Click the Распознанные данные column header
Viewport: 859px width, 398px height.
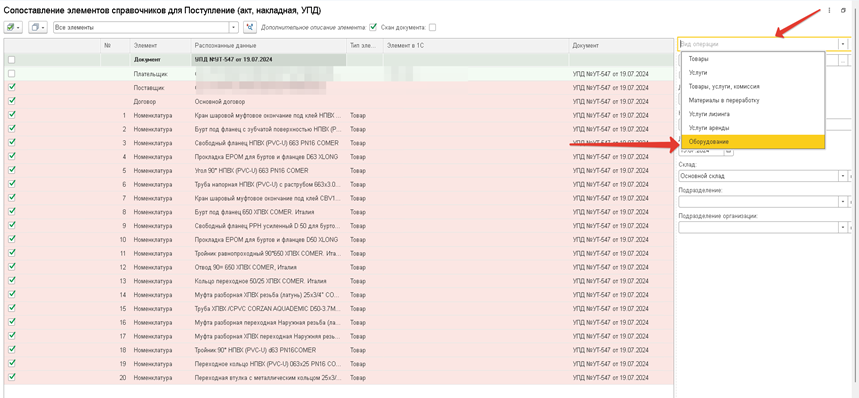click(268, 45)
